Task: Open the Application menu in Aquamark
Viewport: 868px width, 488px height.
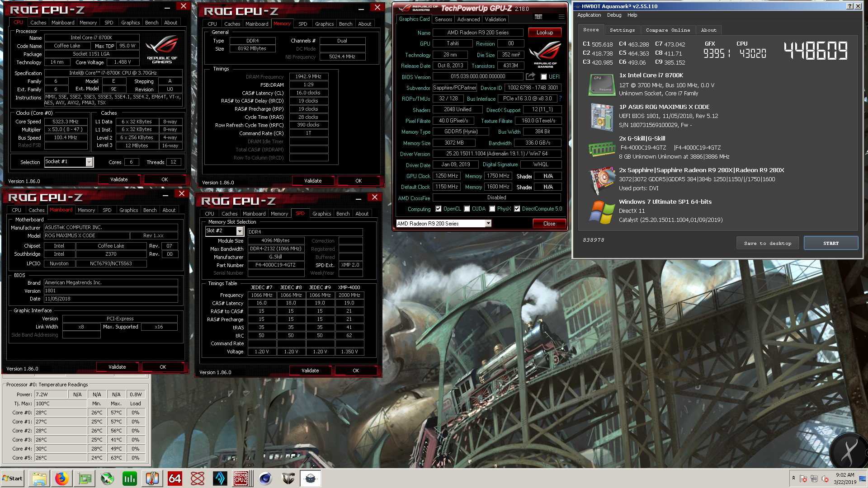Action: (589, 15)
